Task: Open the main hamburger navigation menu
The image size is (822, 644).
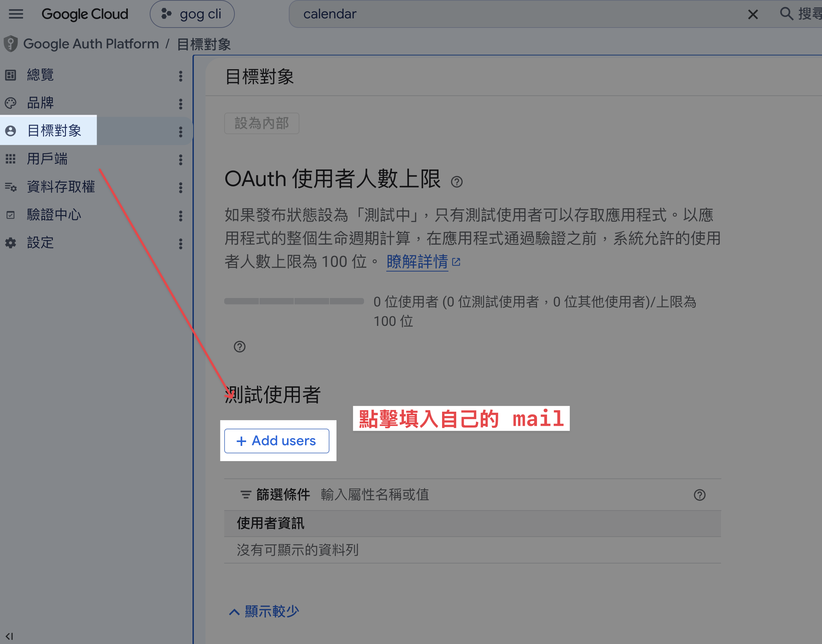Action: [x=16, y=14]
